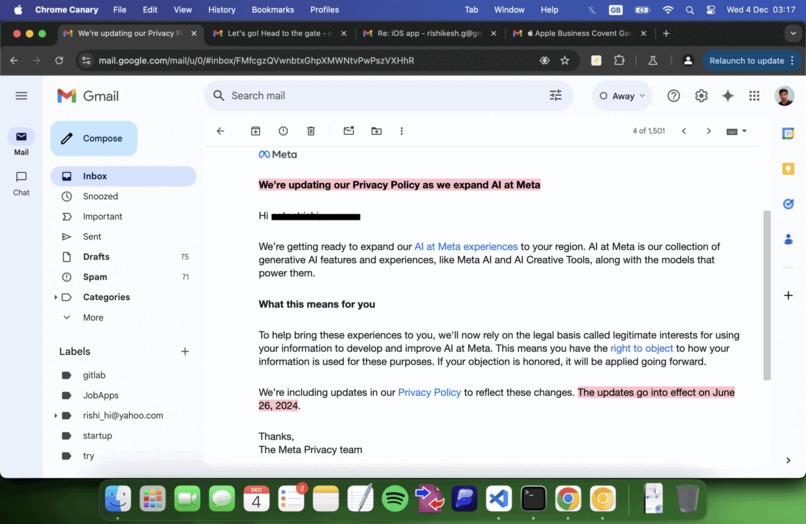This screenshot has width=806, height=524.
Task: Reload the page
Action: 59,61
